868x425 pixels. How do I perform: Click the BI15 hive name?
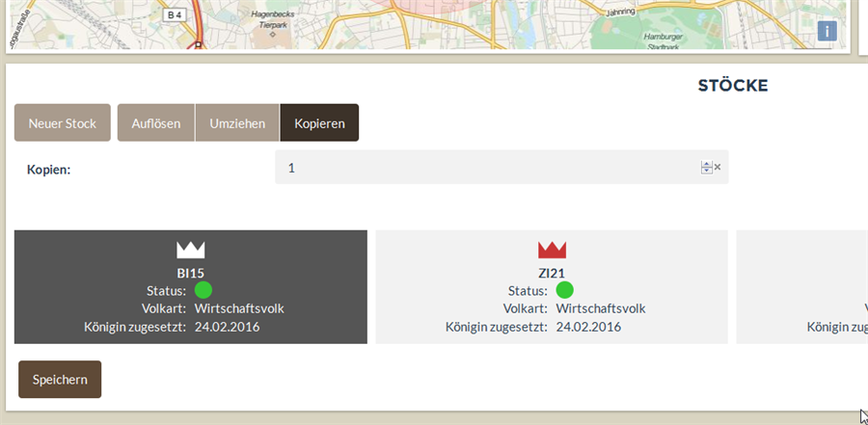pyautogui.click(x=190, y=273)
